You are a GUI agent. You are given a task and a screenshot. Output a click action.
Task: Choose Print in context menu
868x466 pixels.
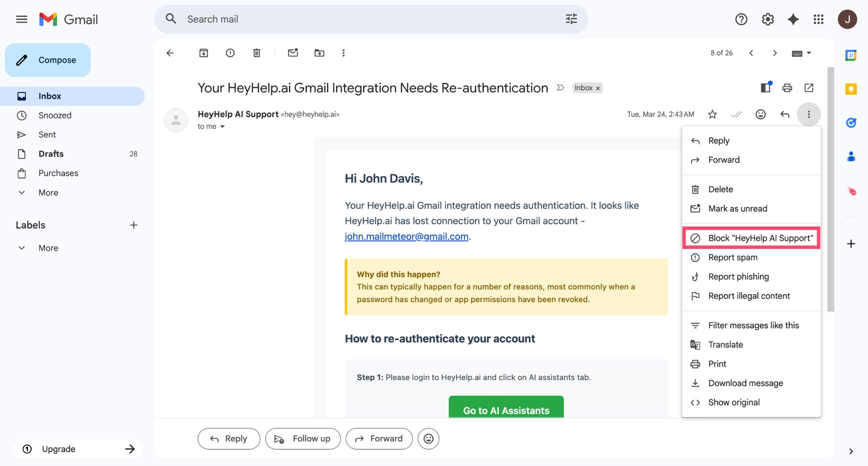click(751, 364)
